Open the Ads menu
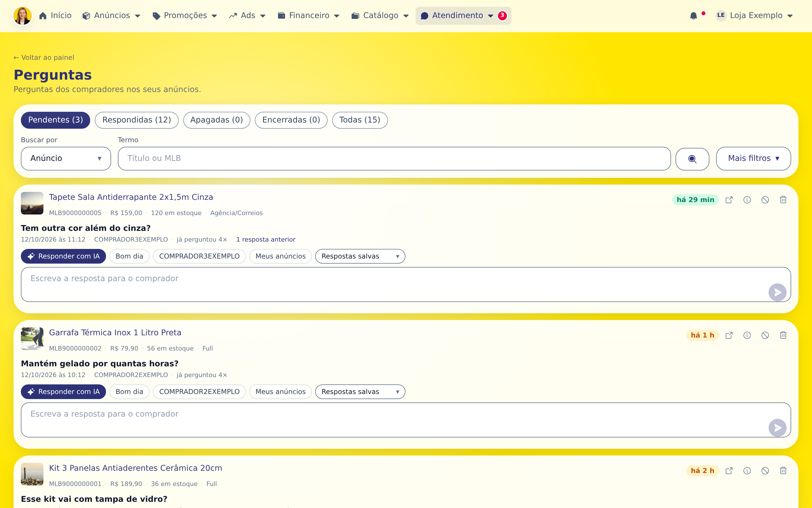 point(247,16)
